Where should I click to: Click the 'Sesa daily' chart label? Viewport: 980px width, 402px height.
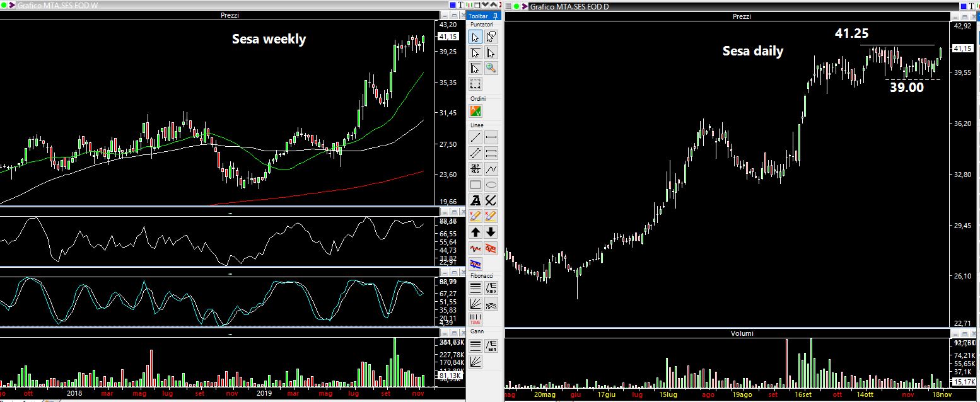click(x=753, y=51)
